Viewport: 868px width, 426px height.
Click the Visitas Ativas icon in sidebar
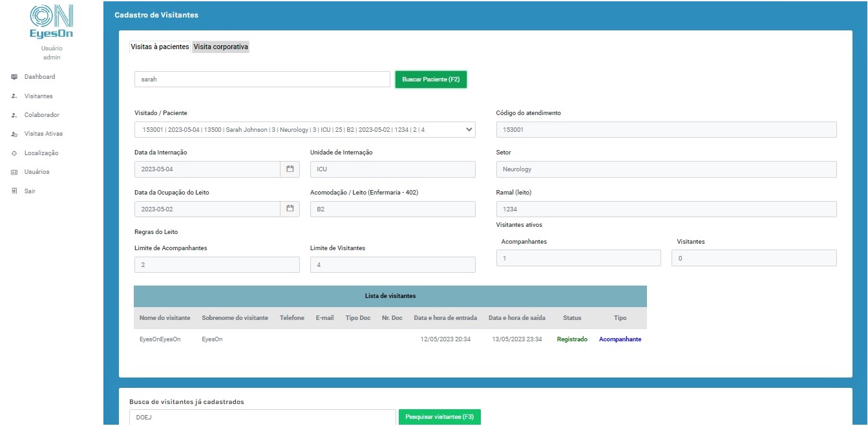click(x=14, y=134)
